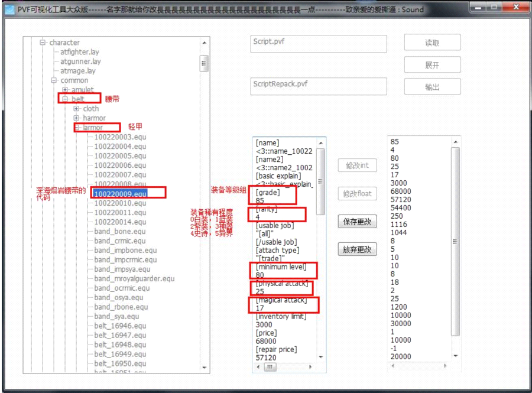Select 100220010.equ in the tree

point(120,203)
